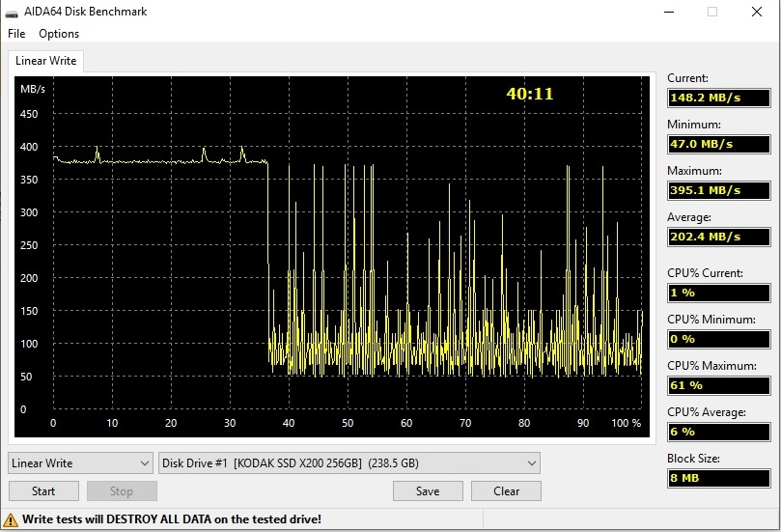Click the Block Size 8 MB field
Image resolution: width=781 pixels, height=532 pixels.
tap(718, 478)
